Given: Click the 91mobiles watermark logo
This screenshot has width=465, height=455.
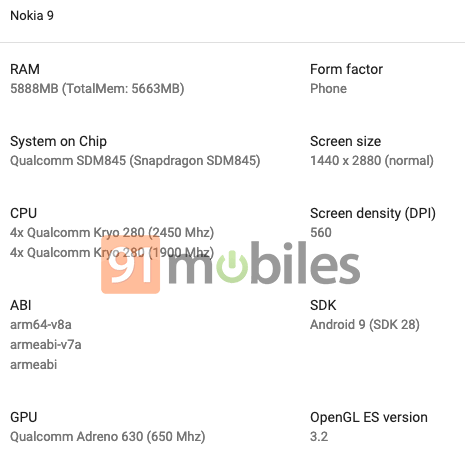Looking at the screenshot, I should pos(231,265).
